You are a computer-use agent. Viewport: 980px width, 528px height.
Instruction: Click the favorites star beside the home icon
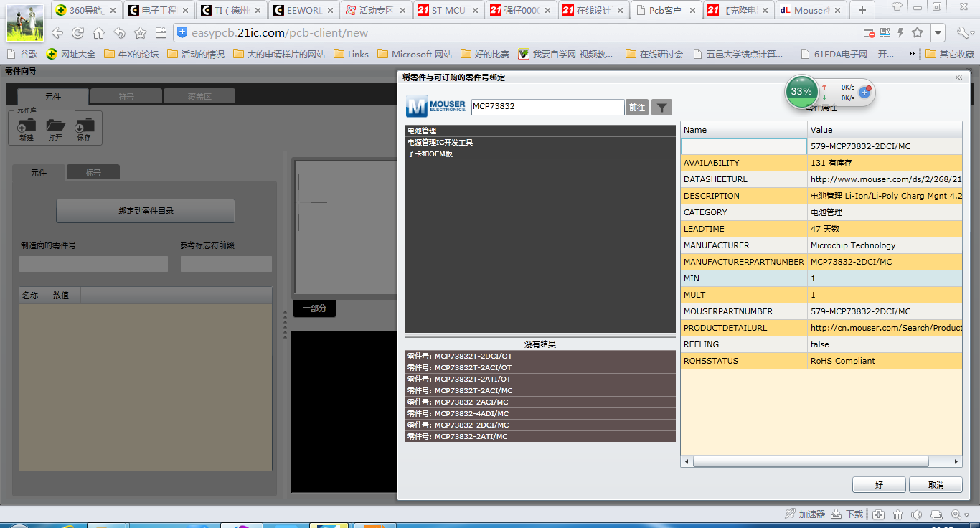(141, 33)
